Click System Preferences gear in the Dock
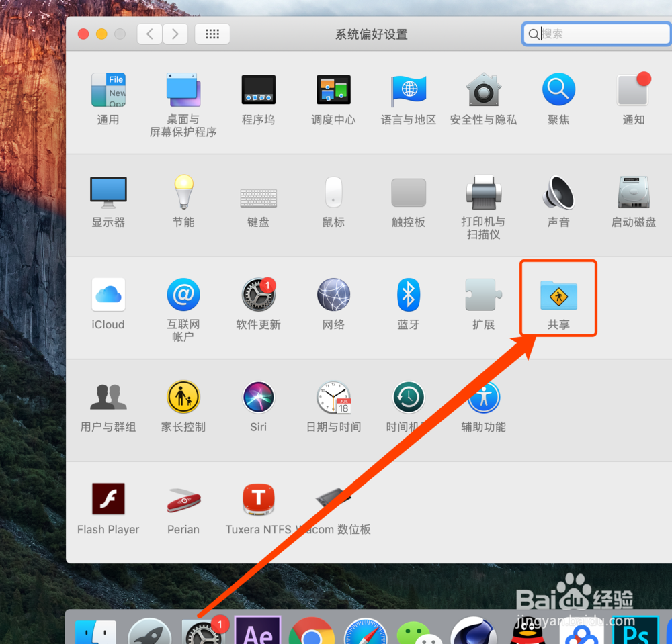The image size is (672, 644). click(203, 632)
